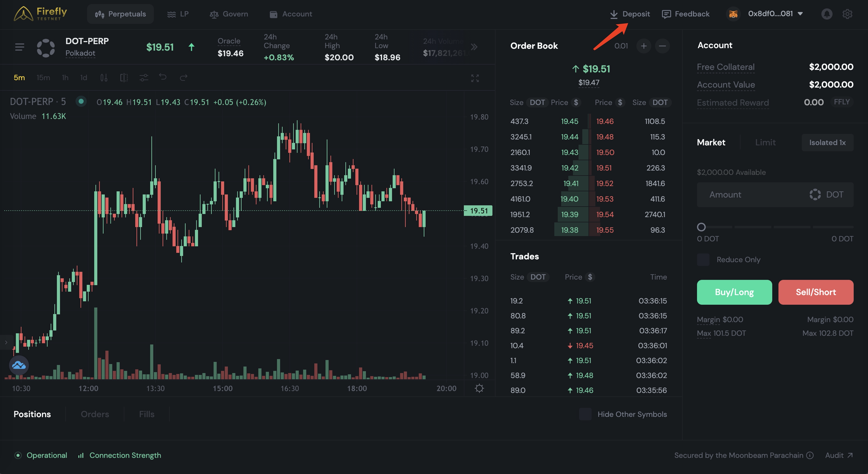Undo the last chart action
This screenshot has width=868, height=474.
pos(163,77)
